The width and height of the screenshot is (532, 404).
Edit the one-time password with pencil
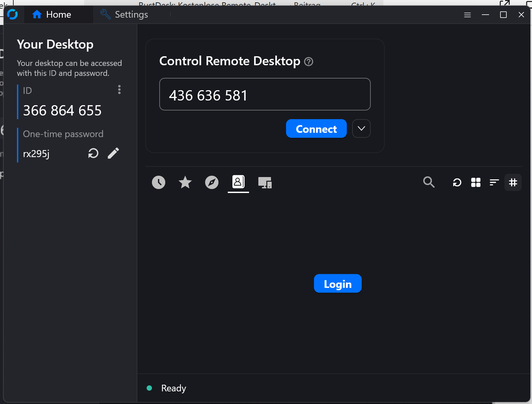113,153
